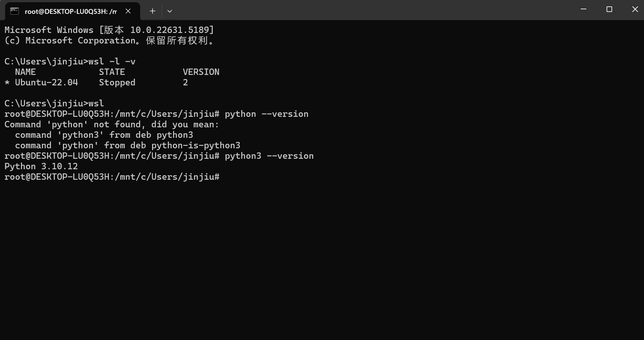Click the Ubuntu-22.04 distribution name
Viewport: 644px width, 340px height.
(x=46, y=82)
